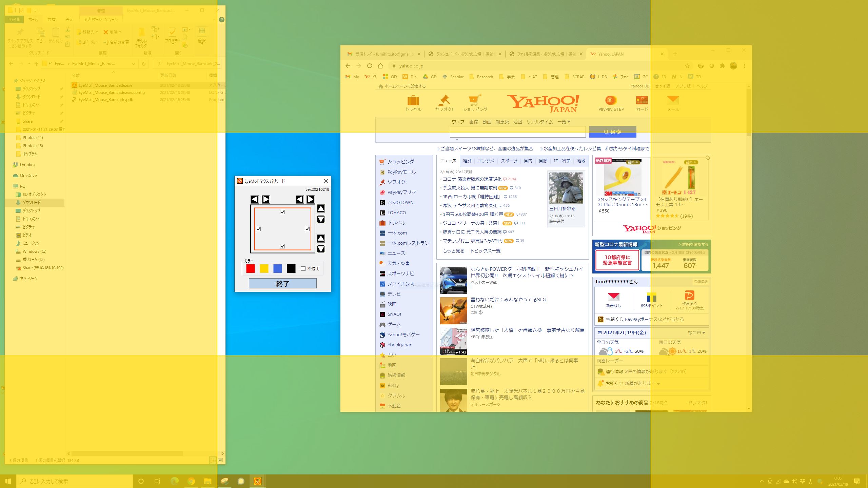Screen dimensions: 868x488
Task: Click the PayPay STEP icon
Action: pos(611,100)
